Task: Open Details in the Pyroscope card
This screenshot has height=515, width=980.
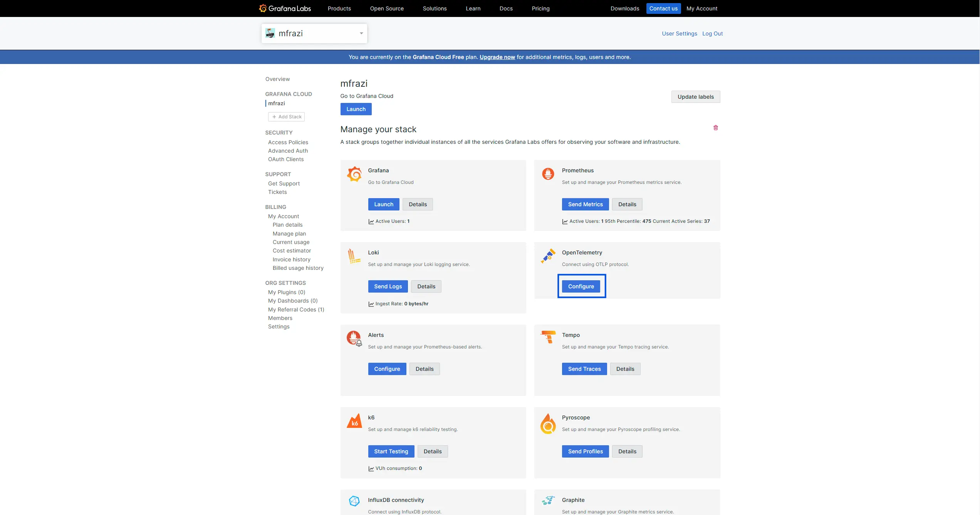Action: click(627, 451)
